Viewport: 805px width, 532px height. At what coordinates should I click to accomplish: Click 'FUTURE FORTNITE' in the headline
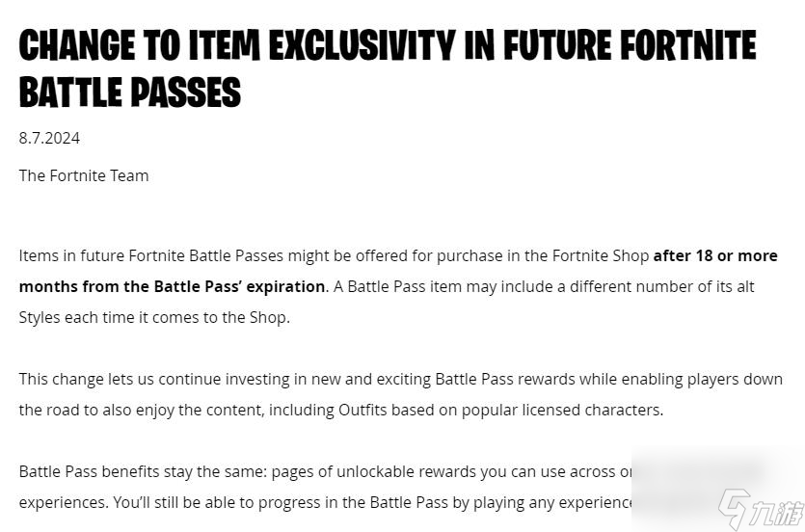(x=630, y=45)
